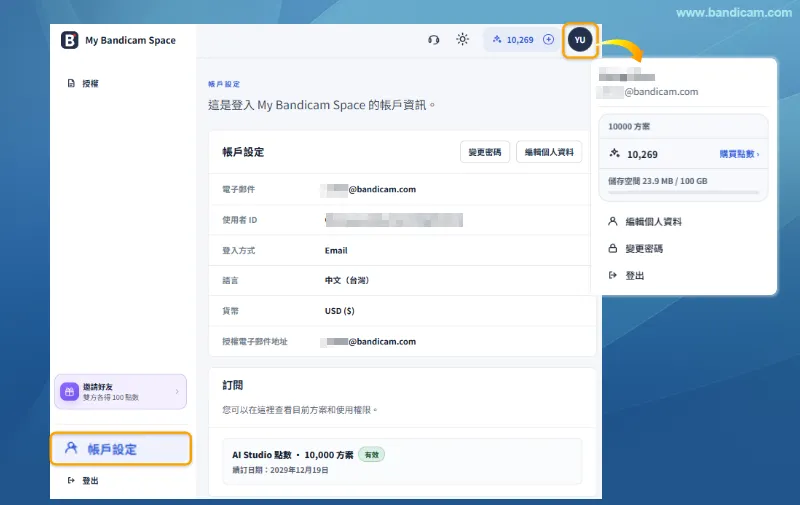Select 帳戶設定 in the sidebar
The width and height of the screenshot is (800, 505).
[121, 449]
